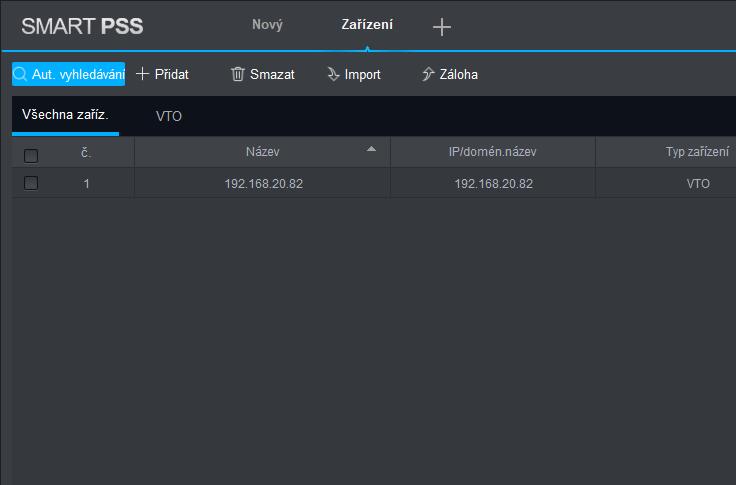
Task: Switch to the Nový tab
Action: click(x=267, y=25)
